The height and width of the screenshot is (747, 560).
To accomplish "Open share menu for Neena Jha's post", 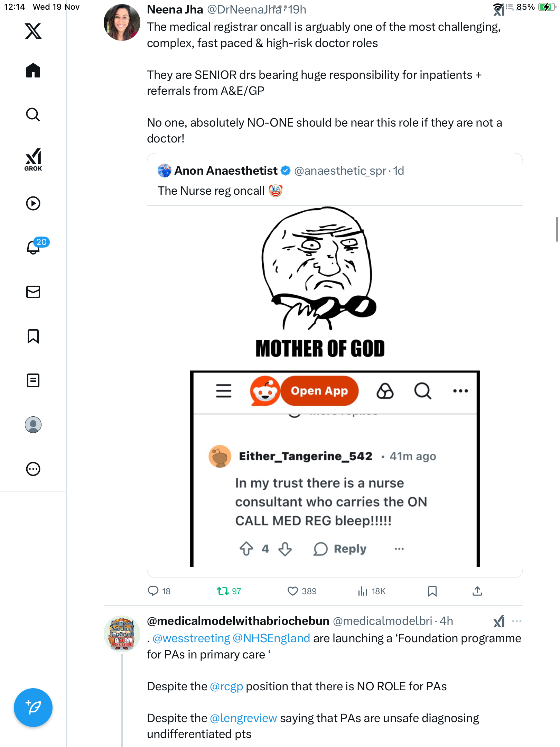I will 477,591.
